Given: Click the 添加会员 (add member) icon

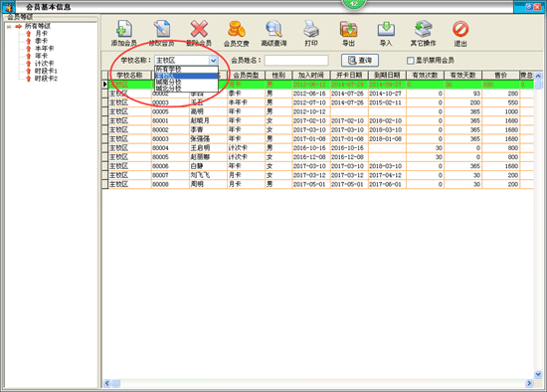Looking at the screenshot, I should point(124,29).
